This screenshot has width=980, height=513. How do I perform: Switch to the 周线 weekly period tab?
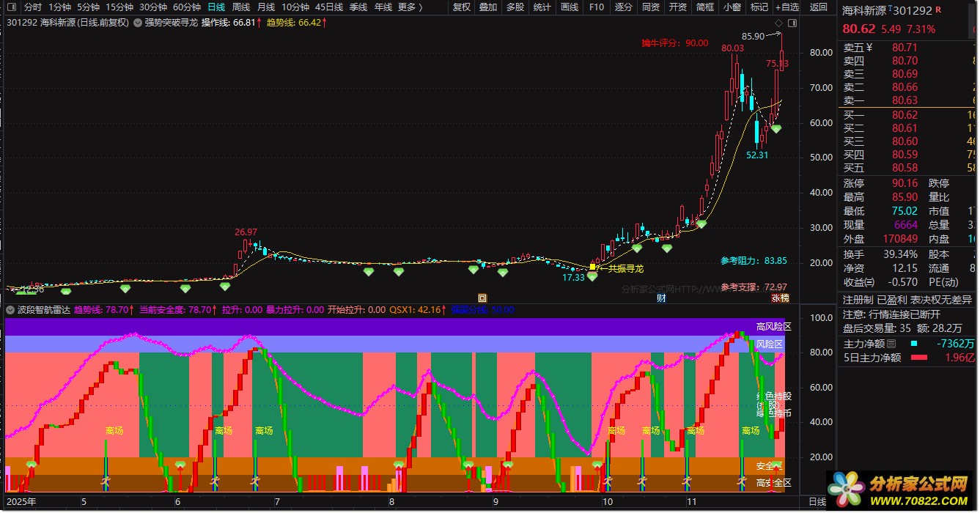[241, 7]
